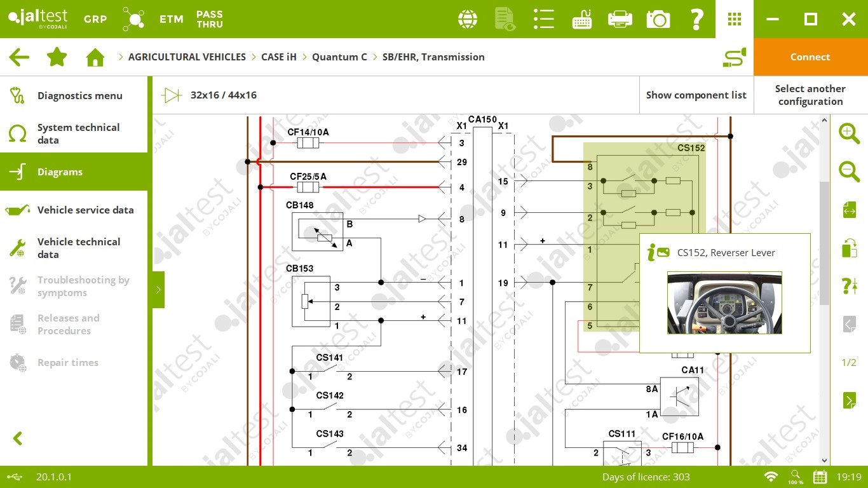Screen dimensions: 868x488
Task: Click Select another configuration button
Action: (810, 95)
